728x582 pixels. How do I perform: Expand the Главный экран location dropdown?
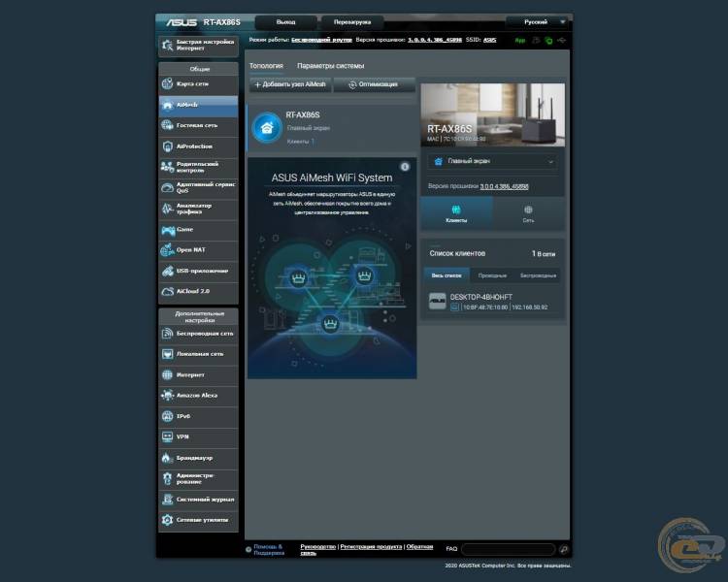[492, 162]
